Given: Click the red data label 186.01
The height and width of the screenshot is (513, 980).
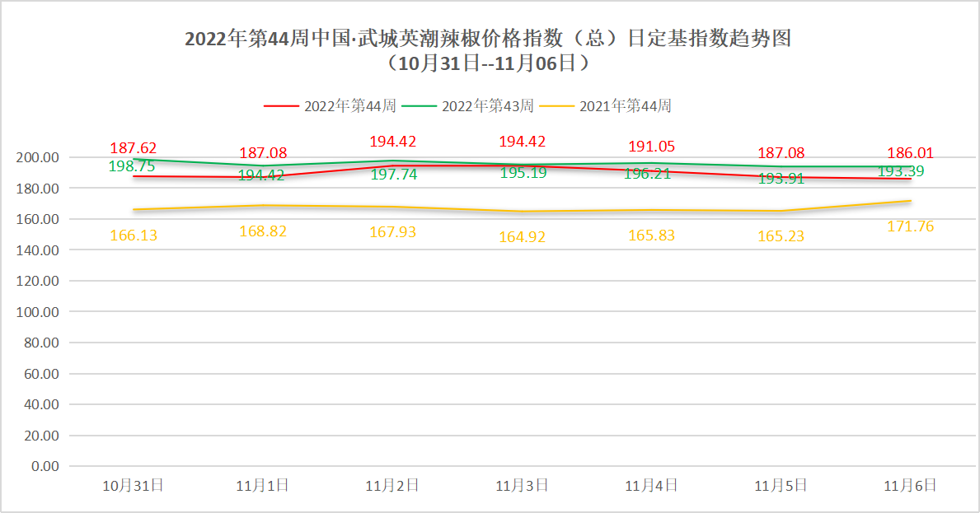Looking at the screenshot, I should coord(910,153).
